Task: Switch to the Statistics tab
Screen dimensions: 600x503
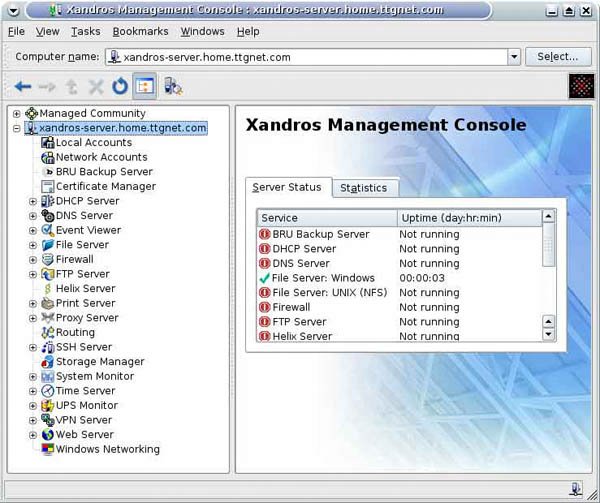Action: click(x=363, y=188)
